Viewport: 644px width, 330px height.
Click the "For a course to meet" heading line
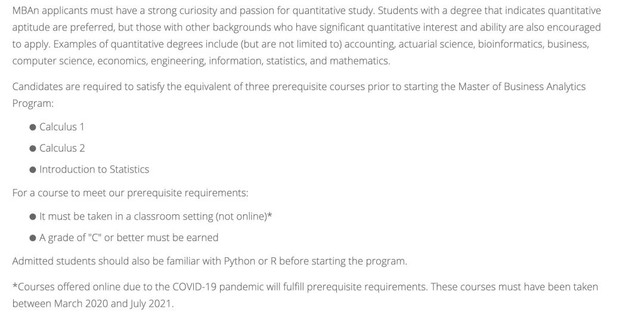pos(130,193)
